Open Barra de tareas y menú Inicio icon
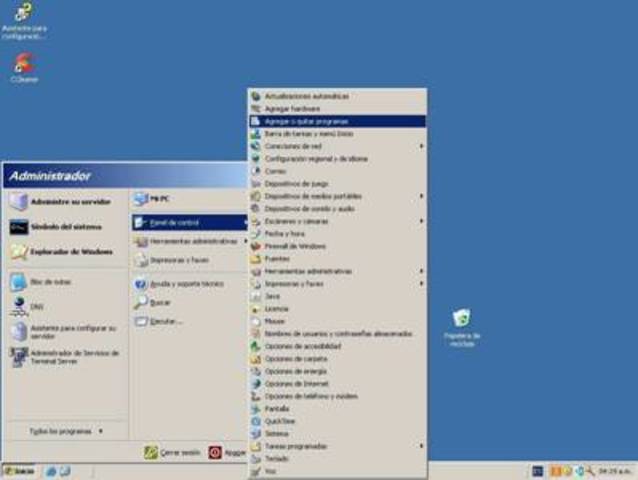This screenshot has width=638, height=480. (x=256, y=134)
